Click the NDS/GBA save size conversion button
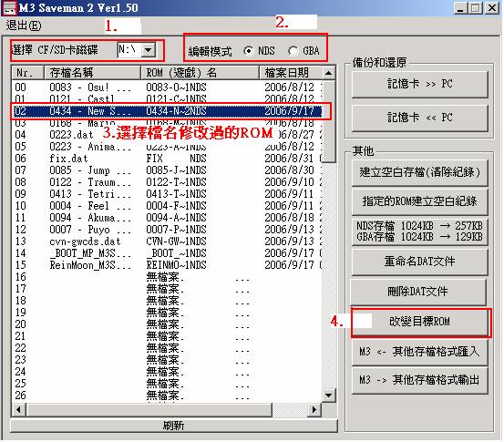The width and height of the screenshot is (504, 442). click(420, 231)
